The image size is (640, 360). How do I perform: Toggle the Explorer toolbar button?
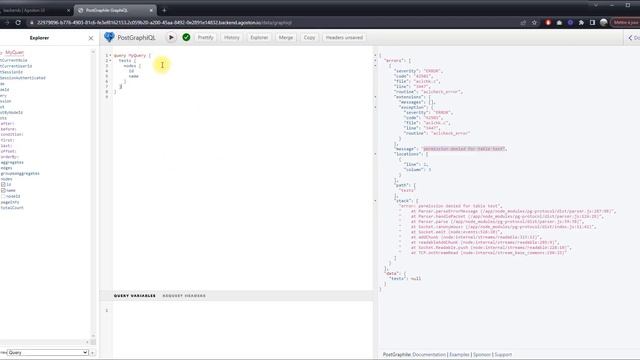tap(259, 38)
